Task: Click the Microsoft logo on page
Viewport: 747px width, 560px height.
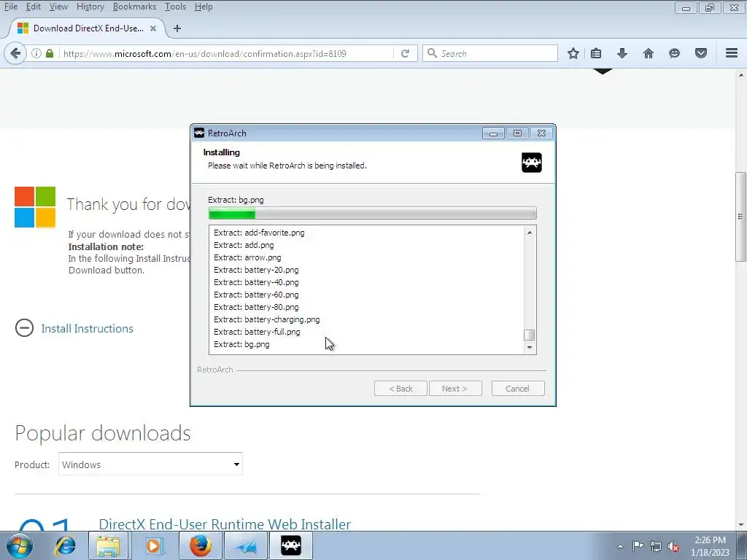Action: (x=35, y=206)
